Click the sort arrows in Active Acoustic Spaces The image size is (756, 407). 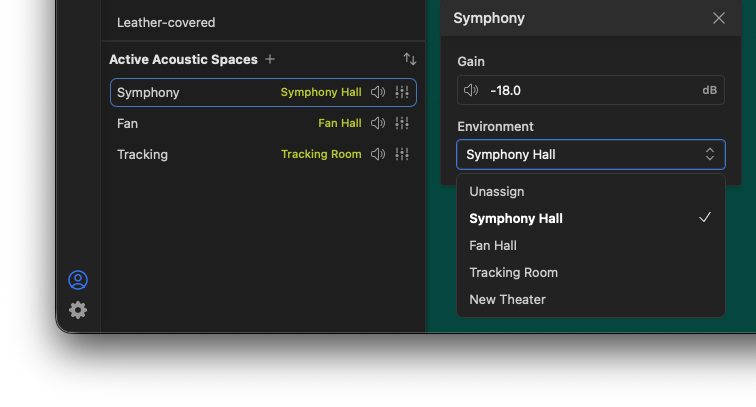[x=410, y=59]
